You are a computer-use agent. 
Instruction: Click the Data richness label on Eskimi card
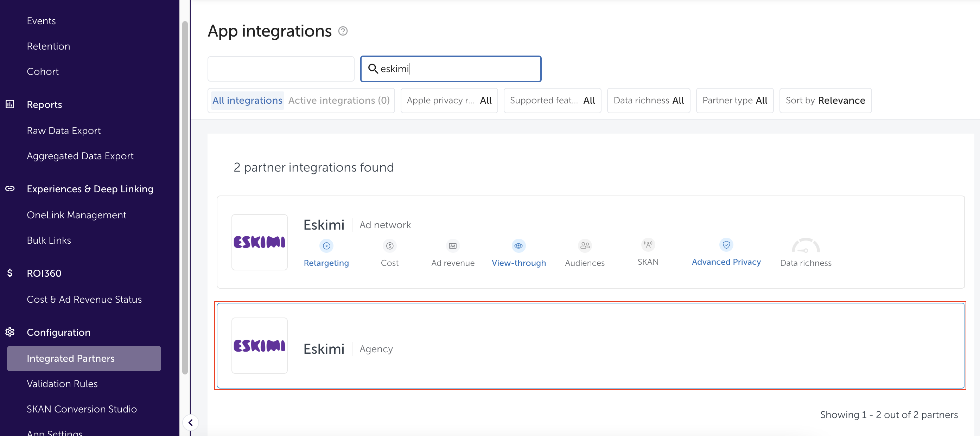(806, 263)
